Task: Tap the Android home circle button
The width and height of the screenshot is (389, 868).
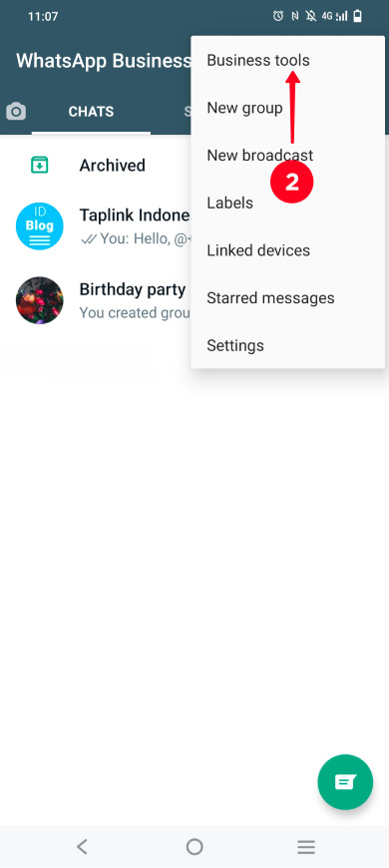Action: point(194,846)
